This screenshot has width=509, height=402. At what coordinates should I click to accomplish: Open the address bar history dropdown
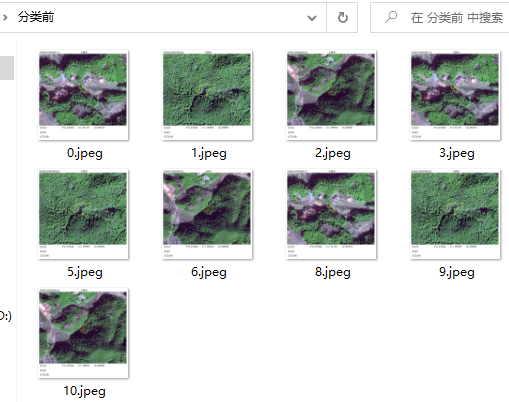click(x=312, y=18)
